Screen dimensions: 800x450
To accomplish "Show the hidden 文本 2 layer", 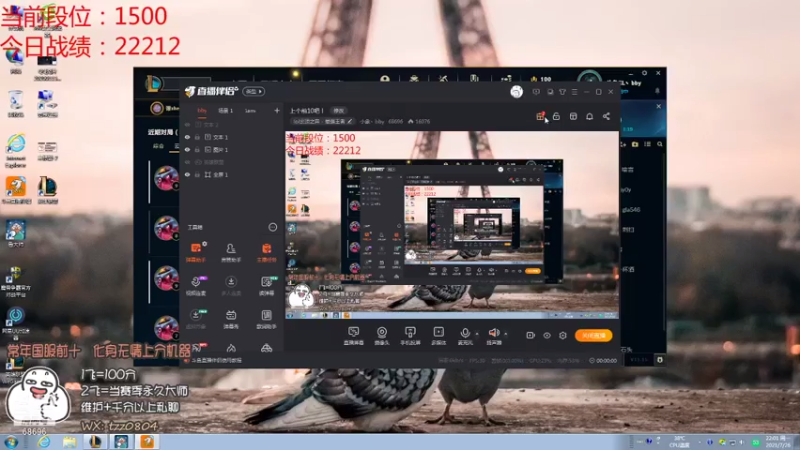I will coord(187,124).
